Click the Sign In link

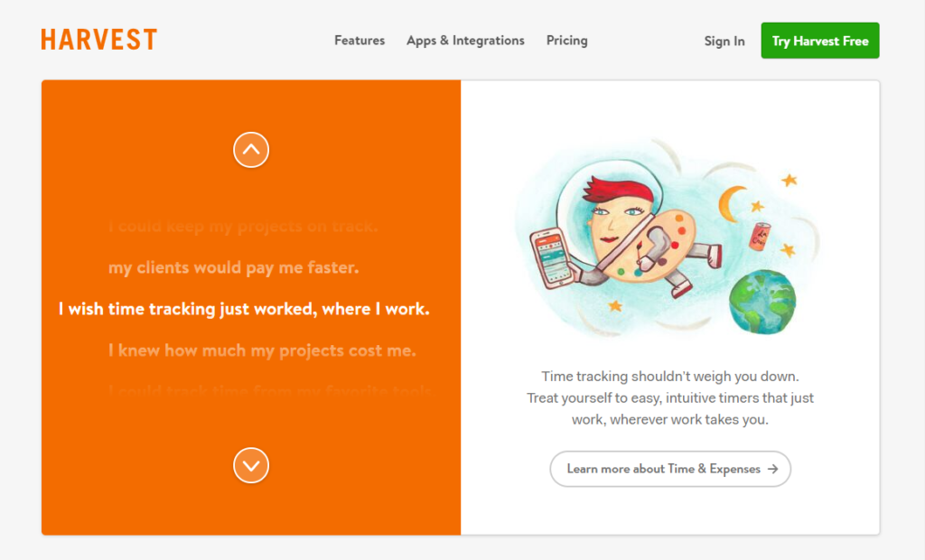click(724, 41)
